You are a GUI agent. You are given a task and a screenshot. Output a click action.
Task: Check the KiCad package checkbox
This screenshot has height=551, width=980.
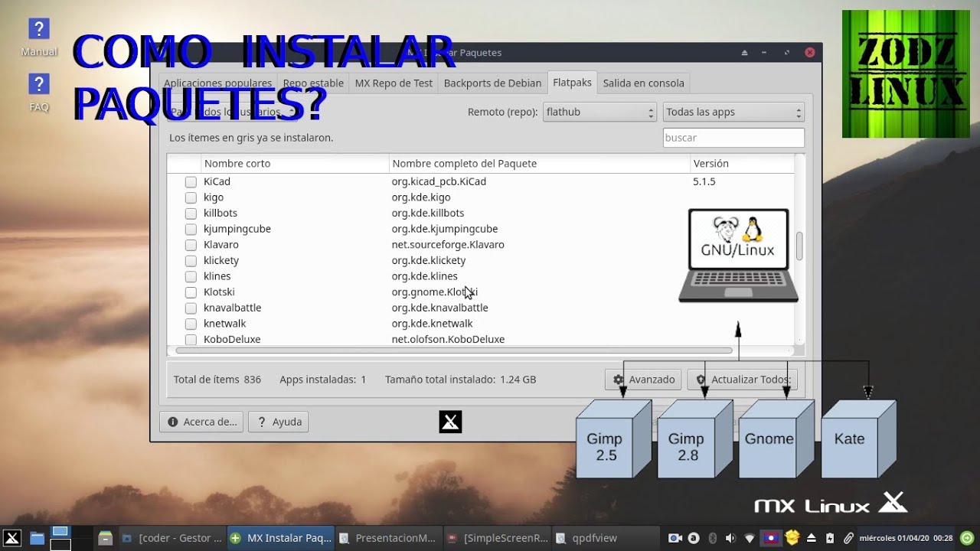tap(191, 182)
